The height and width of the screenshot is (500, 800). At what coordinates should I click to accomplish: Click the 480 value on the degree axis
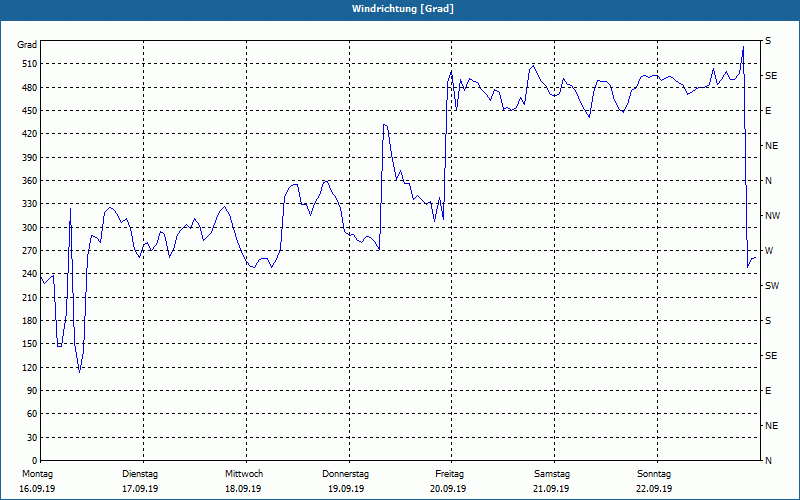tap(29, 87)
